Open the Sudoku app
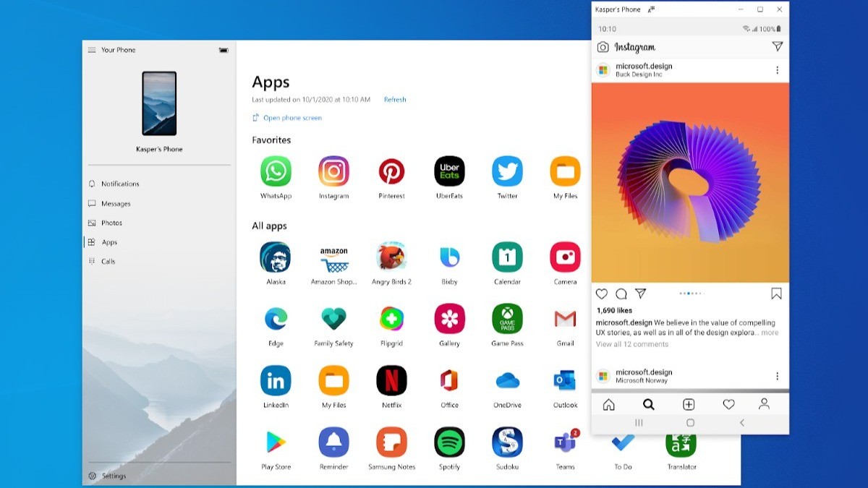Viewport: 868px width, 488px height. point(507,442)
